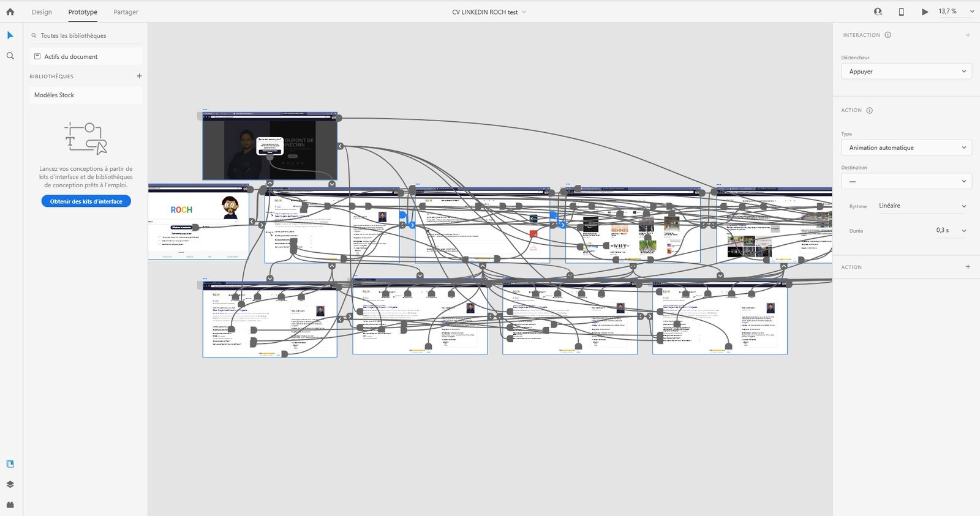This screenshot has height=516, width=980.
Task: Click the library search magnifier icon
Action: (34, 36)
